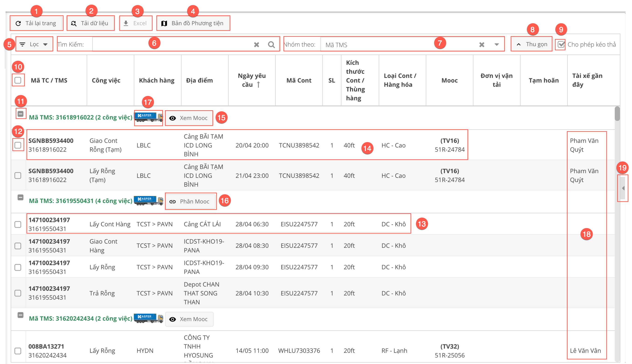Open the Lọc filter dropdown
632x364 pixels.
34,44
